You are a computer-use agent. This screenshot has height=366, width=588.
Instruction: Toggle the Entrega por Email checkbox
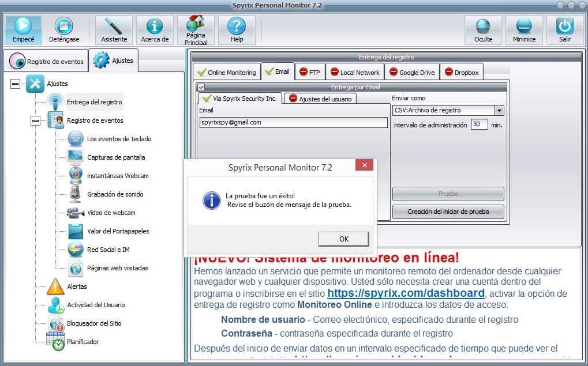201,87
